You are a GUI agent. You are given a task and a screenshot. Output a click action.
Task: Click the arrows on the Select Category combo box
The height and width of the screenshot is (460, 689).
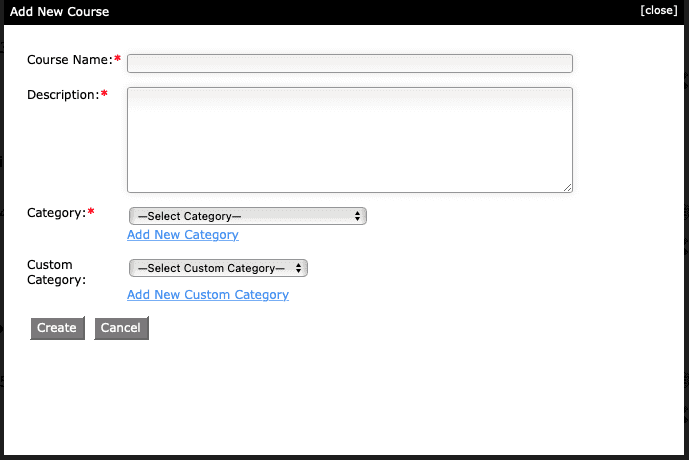357,216
